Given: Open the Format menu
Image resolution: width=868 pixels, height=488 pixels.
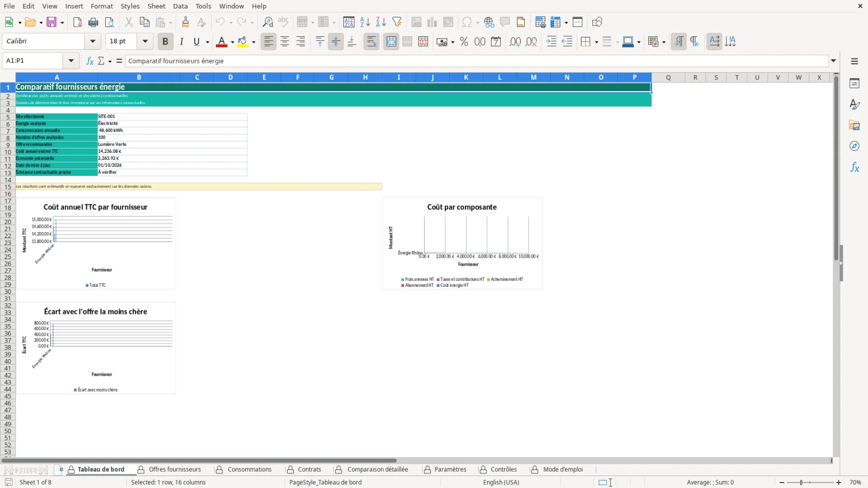Looking at the screenshot, I should (x=101, y=6).
